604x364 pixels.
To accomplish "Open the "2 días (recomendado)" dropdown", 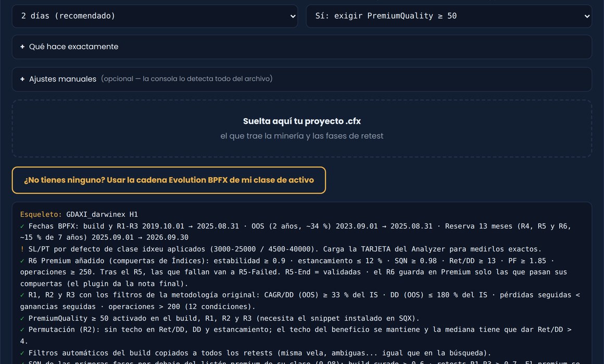I will coord(155,16).
